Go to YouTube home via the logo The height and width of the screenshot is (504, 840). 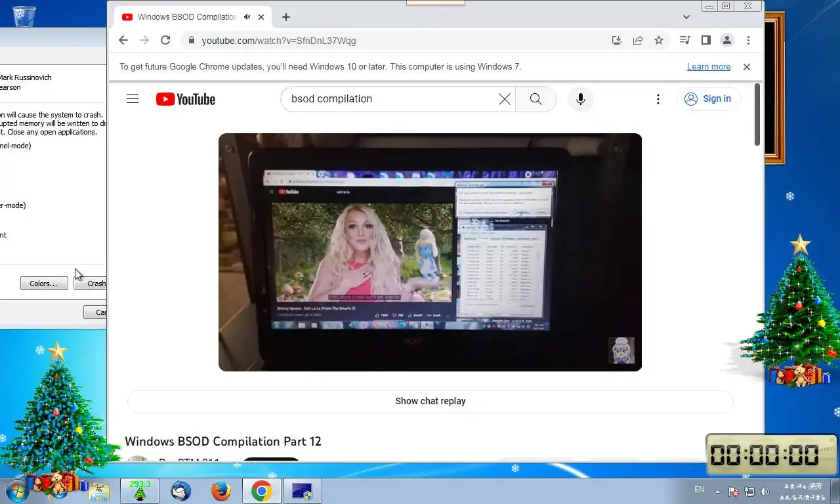coord(186,99)
